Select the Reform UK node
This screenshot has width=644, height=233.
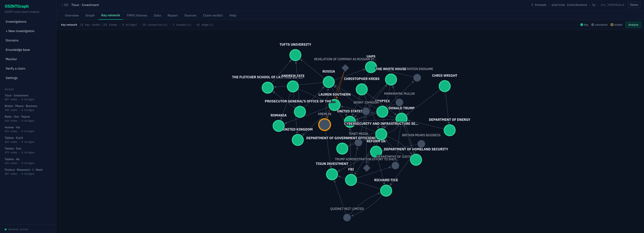coord(376,151)
